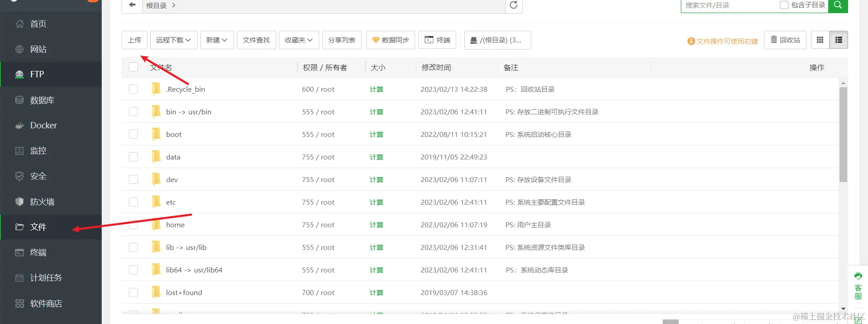Viewport: 868px width, 324px height.
Task: Calculate size of the etc folder
Action: click(x=376, y=202)
